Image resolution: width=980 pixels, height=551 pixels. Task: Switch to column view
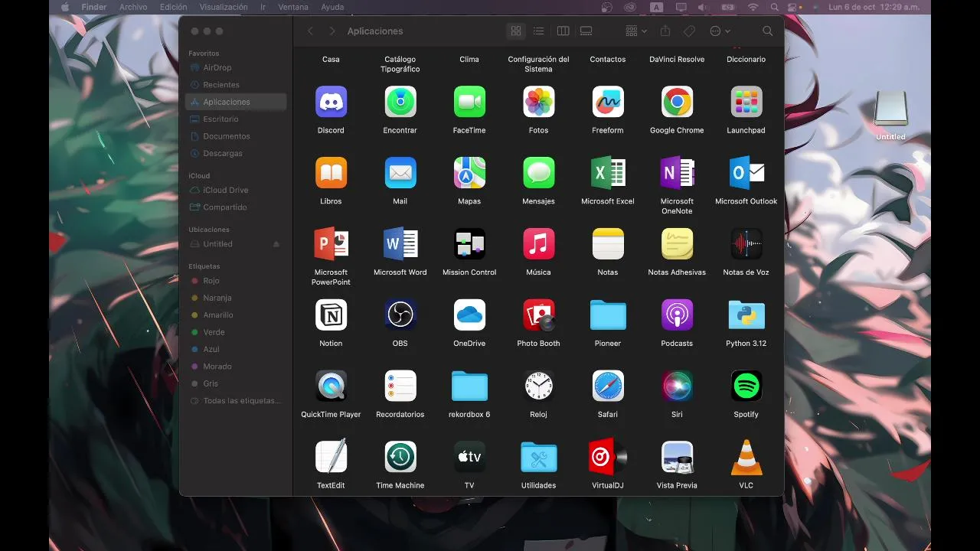coord(563,31)
